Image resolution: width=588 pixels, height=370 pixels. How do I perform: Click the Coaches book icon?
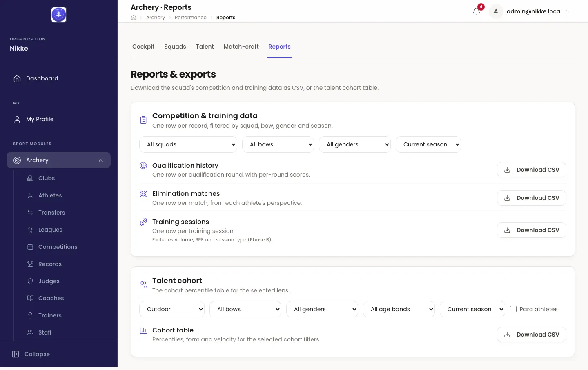pos(30,298)
